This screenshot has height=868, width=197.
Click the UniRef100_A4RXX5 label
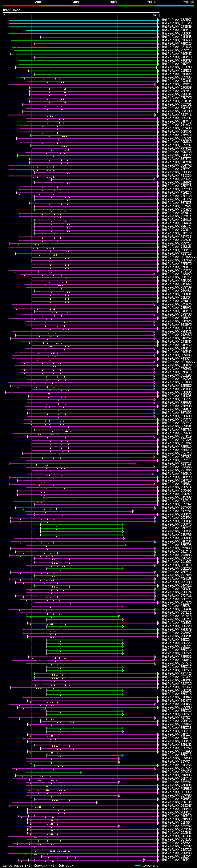pos(177,43)
